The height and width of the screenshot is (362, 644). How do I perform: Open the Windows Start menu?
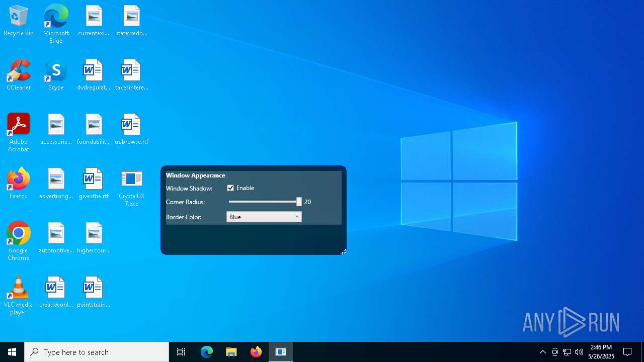tap(12, 352)
